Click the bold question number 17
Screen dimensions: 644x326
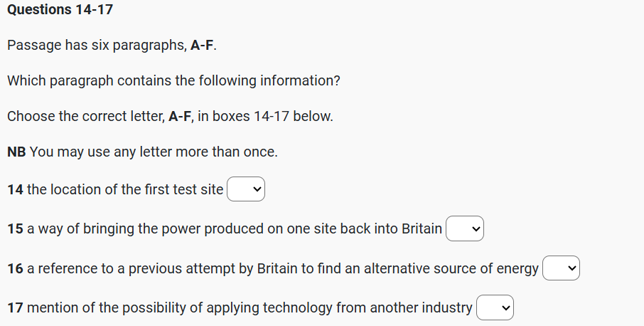point(15,308)
